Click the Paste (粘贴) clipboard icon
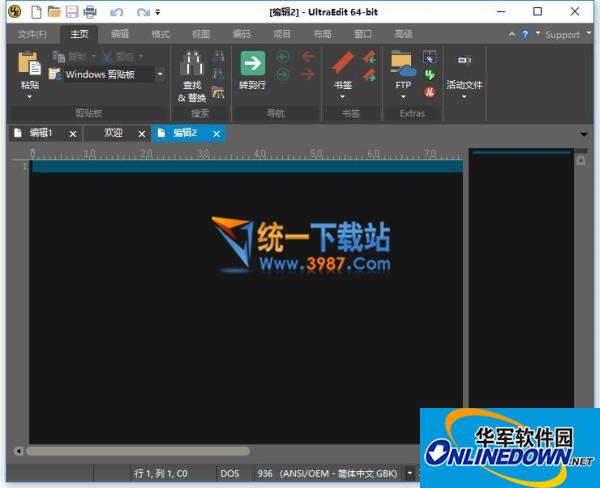 coord(29,66)
